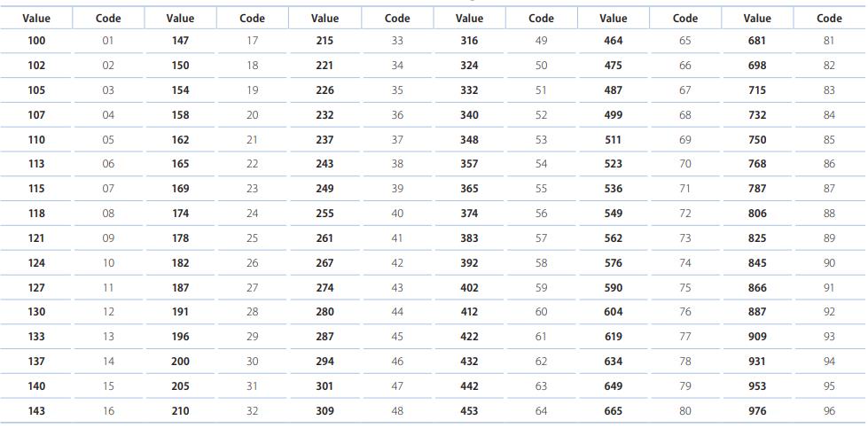Click the value 215 cell

325,41
